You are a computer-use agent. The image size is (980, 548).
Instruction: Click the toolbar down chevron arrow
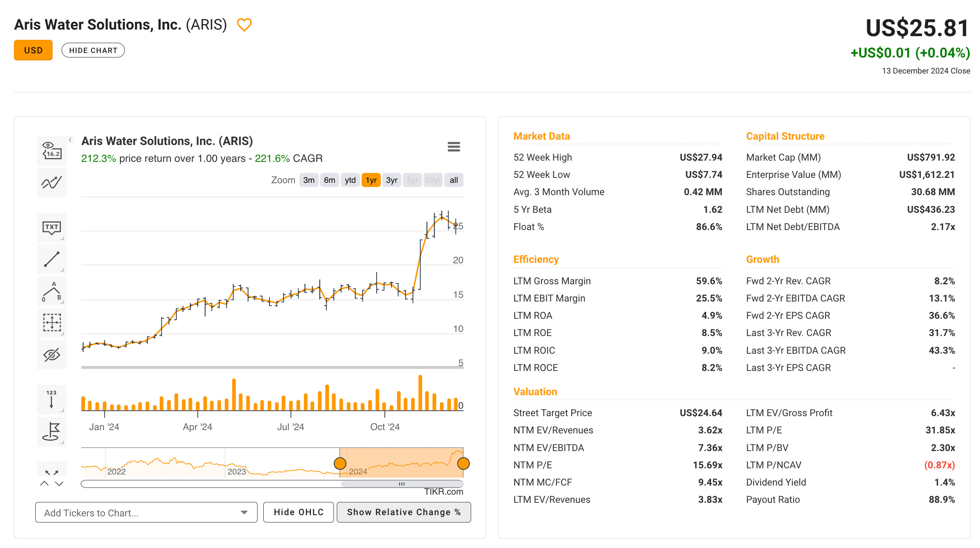click(59, 484)
